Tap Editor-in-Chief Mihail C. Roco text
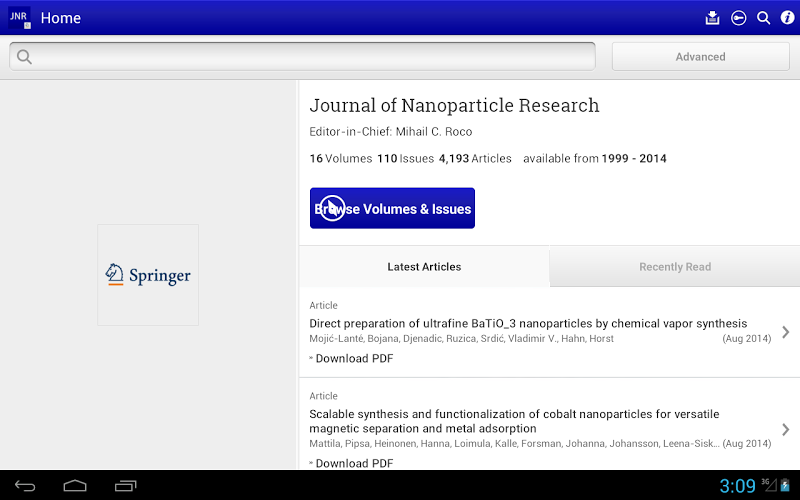Screen dimensions: 800x500 (x=391, y=132)
